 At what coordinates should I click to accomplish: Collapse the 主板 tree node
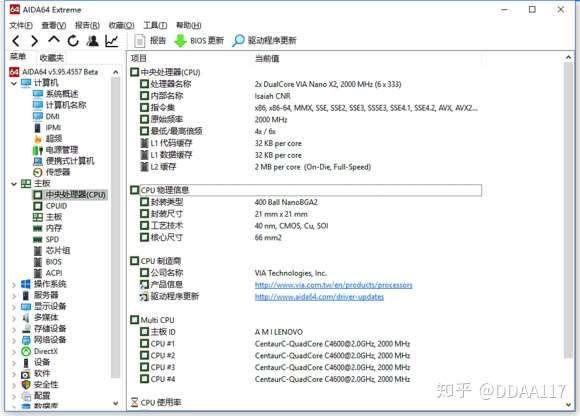pyautogui.click(x=14, y=183)
